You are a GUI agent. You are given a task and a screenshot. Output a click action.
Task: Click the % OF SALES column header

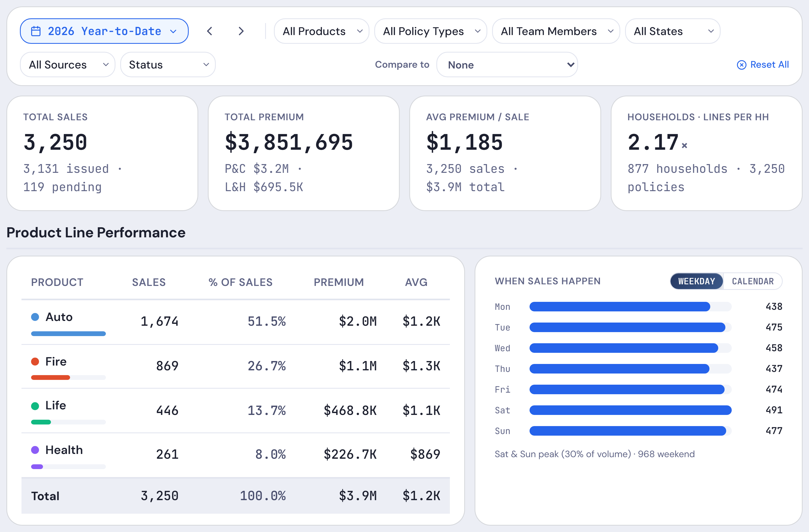pos(240,282)
